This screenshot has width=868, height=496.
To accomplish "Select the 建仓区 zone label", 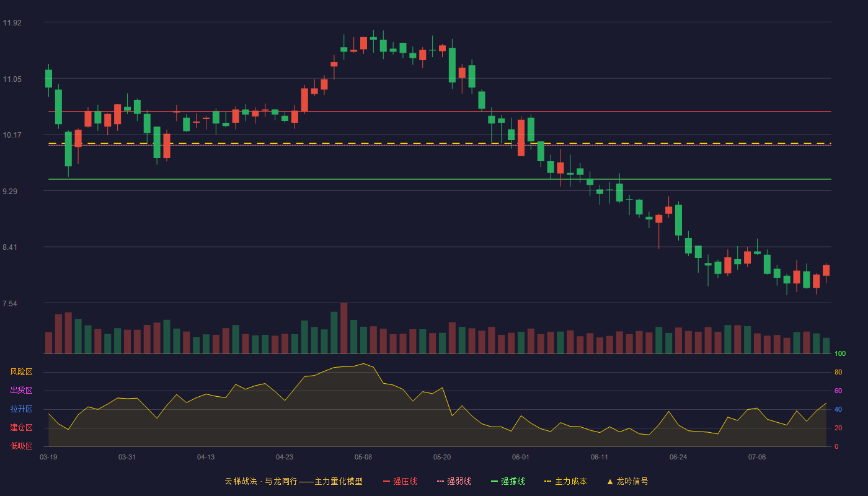I will click(x=21, y=428).
